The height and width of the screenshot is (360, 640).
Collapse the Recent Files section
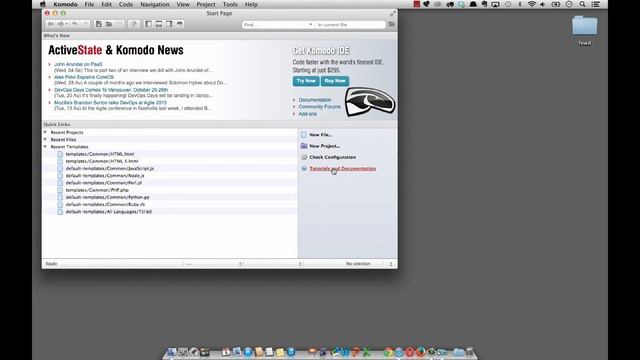click(45, 140)
